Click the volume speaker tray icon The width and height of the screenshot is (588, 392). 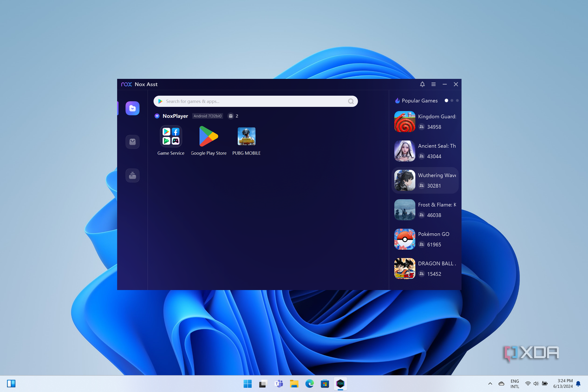(536, 384)
